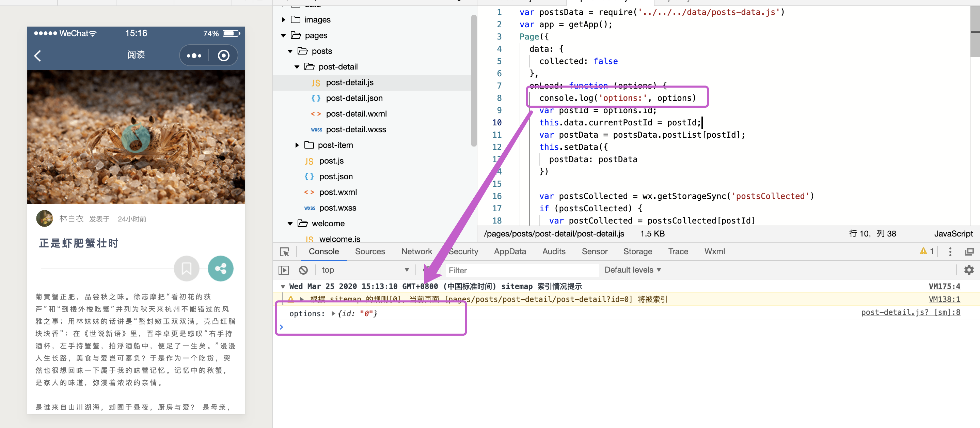The image size is (980, 428).
Task: Click line number 10 in the gutter
Action: coord(497,123)
